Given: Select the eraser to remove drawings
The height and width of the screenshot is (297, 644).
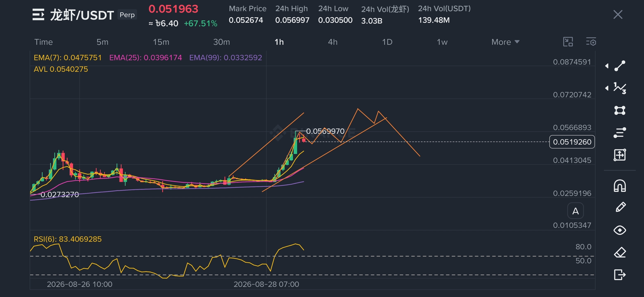Looking at the screenshot, I should [x=620, y=252].
